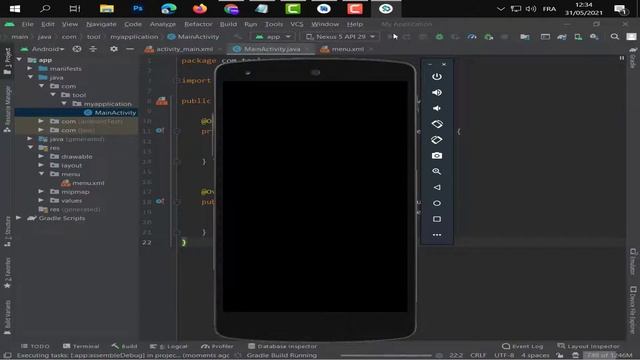The width and height of the screenshot is (640, 360).
Task: Open the File menu
Action: point(28,24)
